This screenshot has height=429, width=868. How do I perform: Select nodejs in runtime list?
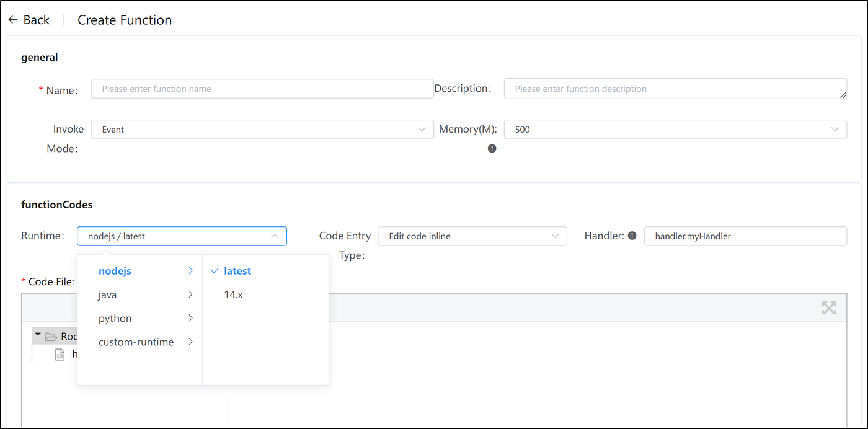pos(115,271)
